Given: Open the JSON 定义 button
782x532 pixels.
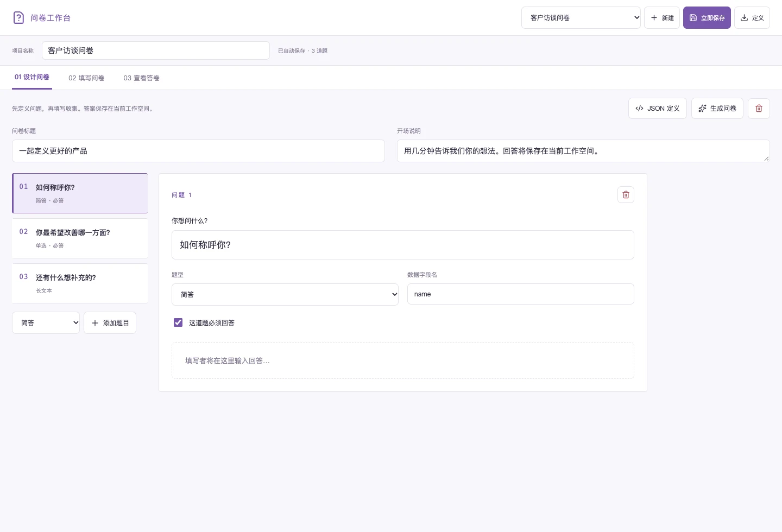Looking at the screenshot, I should [658, 108].
